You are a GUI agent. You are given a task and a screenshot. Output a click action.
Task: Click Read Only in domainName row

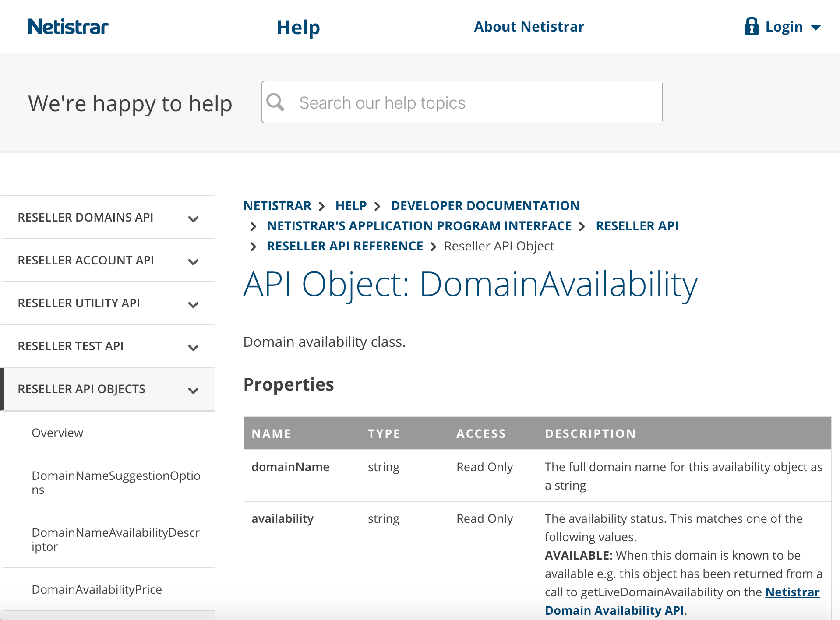(484, 467)
